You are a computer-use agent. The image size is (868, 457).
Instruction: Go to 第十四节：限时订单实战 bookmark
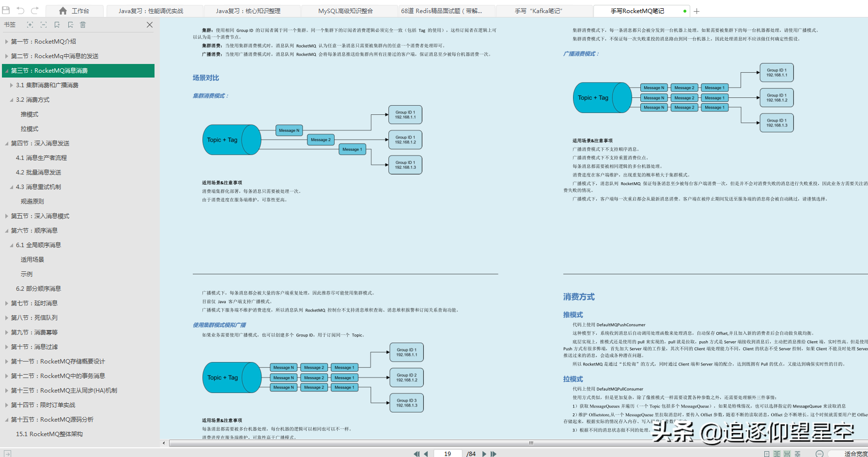[x=43, y=405]
